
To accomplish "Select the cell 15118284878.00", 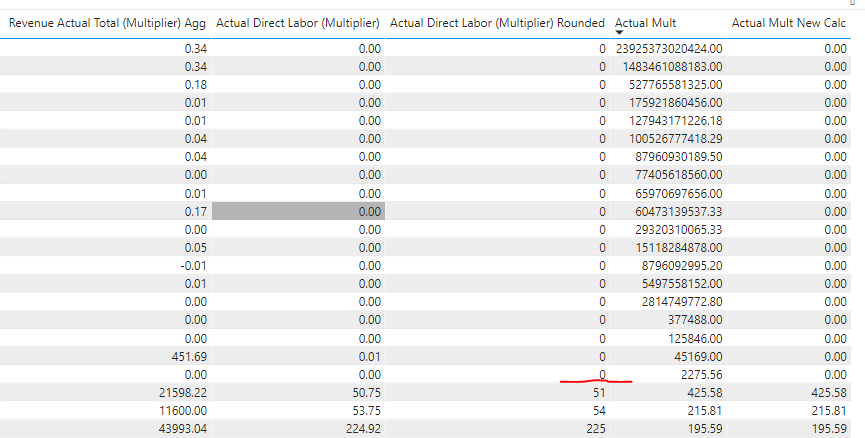I will 679,248.
